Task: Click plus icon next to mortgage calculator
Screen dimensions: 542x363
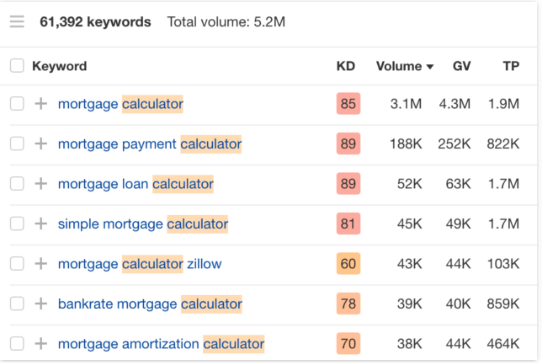Action: [x=41, y=103]
